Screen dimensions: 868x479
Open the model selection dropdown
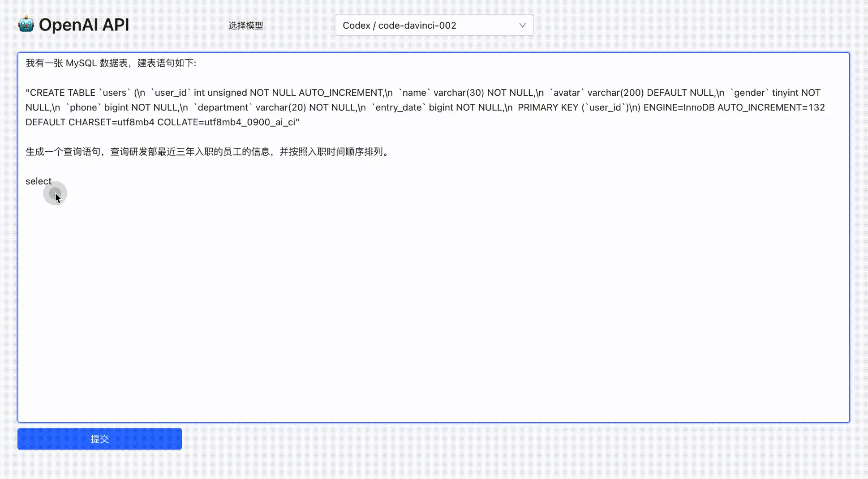click(x=433, y=26)
